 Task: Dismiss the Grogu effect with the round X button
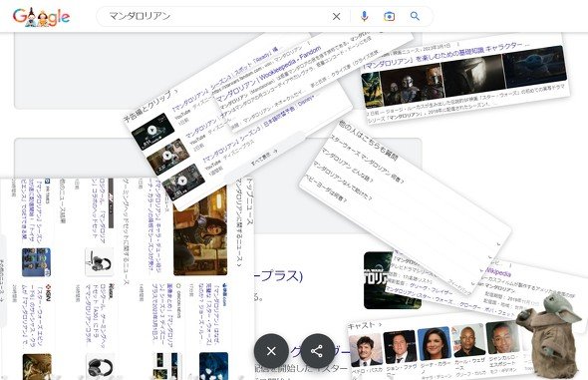pos(271,351)
